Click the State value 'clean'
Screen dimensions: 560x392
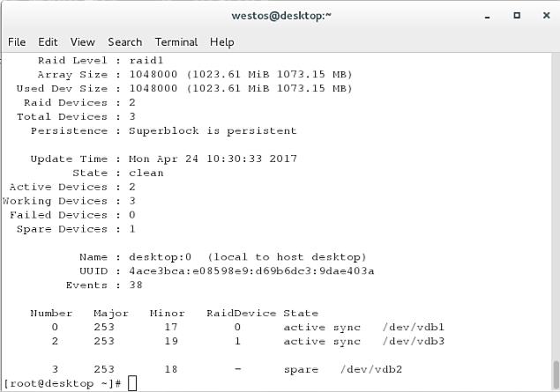pyautogui.click(x=146, y=173)
